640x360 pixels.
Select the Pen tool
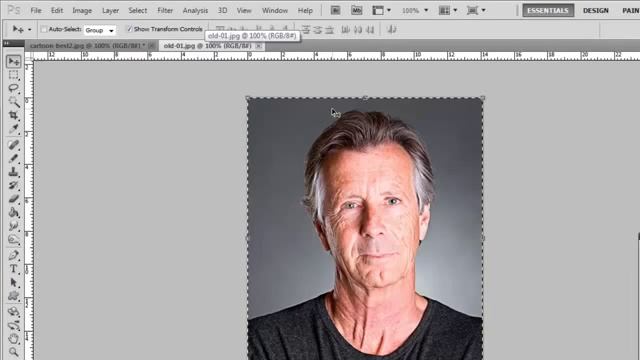coord(13,255)
